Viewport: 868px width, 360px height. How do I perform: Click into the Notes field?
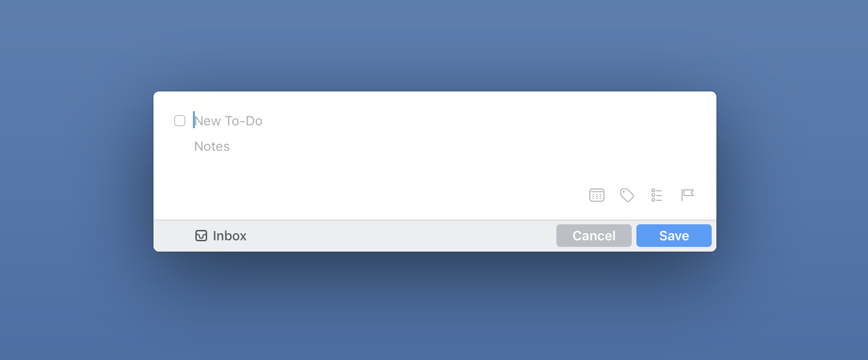(x=442, y=146)
